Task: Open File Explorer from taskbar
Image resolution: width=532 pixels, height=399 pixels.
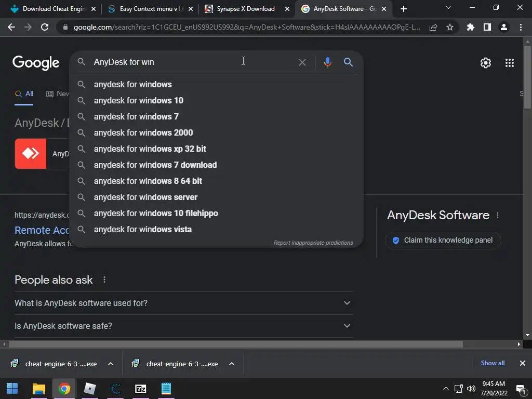Action: click(38, 389)
